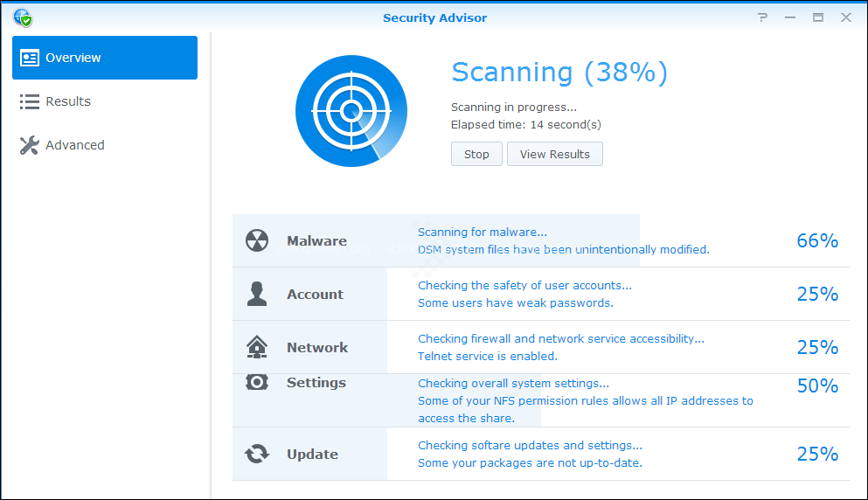
Task: Stop the running security scan
Action: coord(476,155)
